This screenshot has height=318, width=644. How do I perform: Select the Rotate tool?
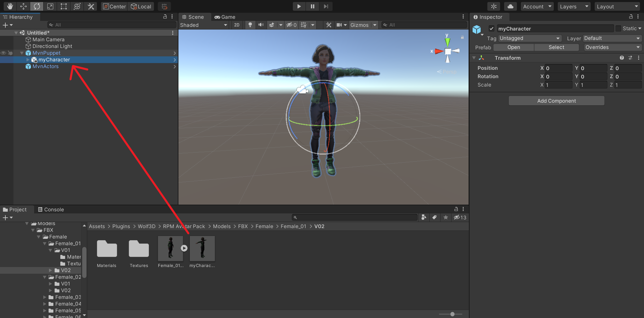pos(37,6)
